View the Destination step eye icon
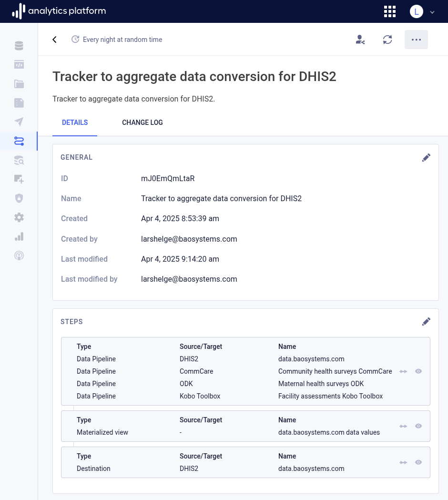Screen dimensions: 448x500 [418, 462]
